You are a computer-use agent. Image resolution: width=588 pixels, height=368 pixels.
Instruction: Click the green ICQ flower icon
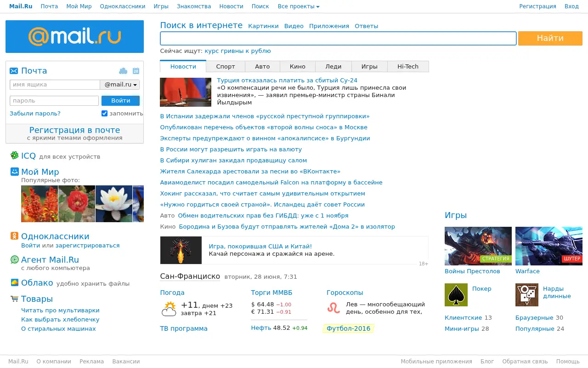[15, 155]
